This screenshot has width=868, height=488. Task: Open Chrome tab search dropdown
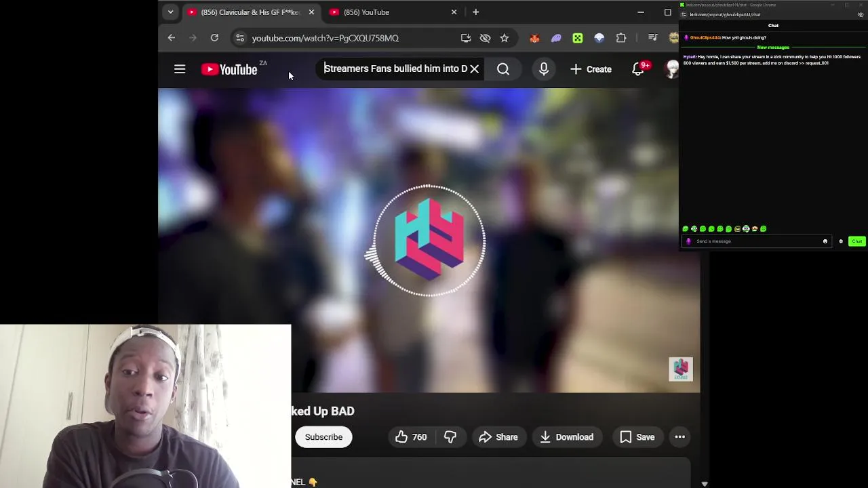170,12
